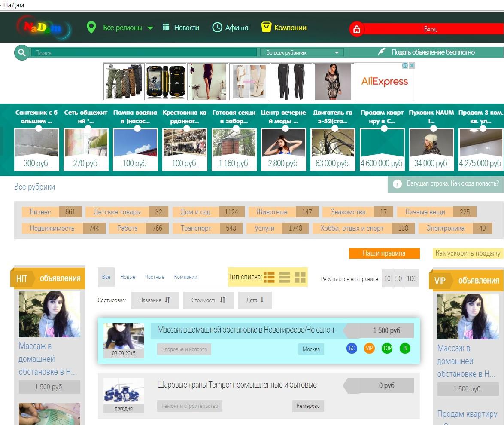Open Новости in top menu

(x=187, y=28)
